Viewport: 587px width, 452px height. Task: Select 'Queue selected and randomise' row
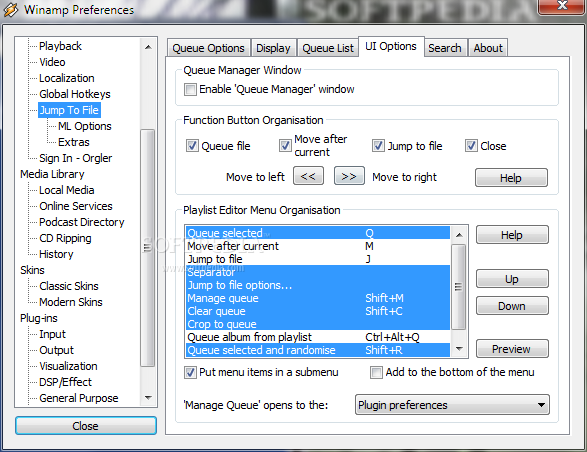318,350
